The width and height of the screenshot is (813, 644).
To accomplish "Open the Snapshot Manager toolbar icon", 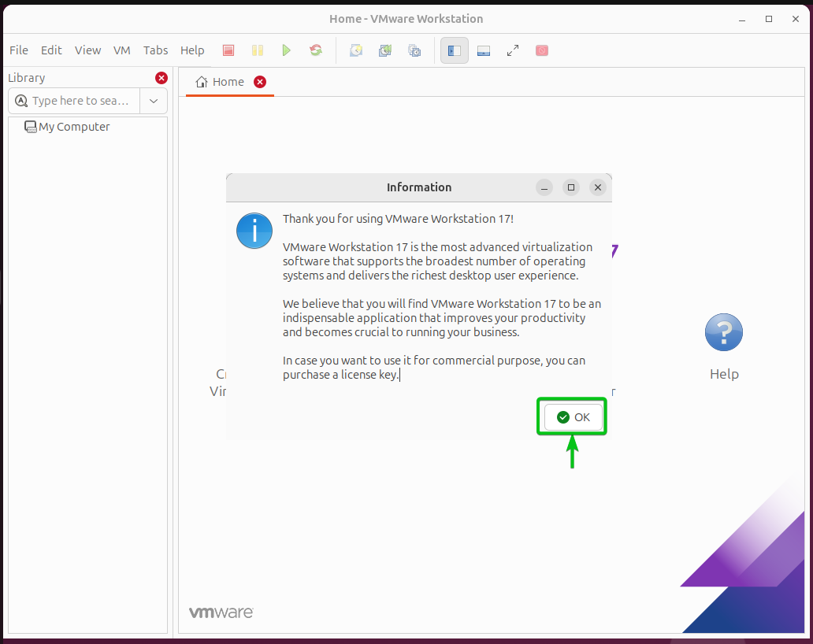I will [x=414, y=50].
